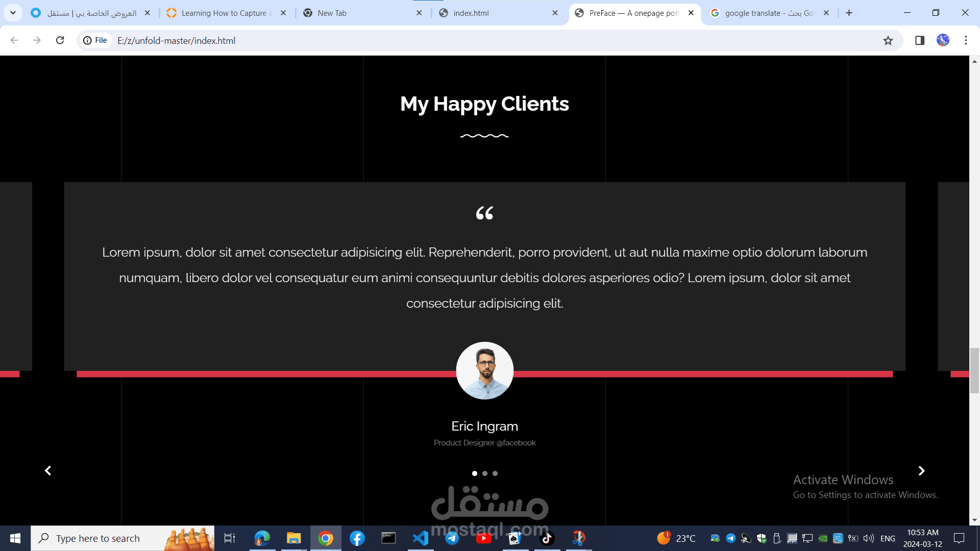The height and width of the screenshot is (551, 980).
Task: Select the first carousel dot
Action: [475, 473]
